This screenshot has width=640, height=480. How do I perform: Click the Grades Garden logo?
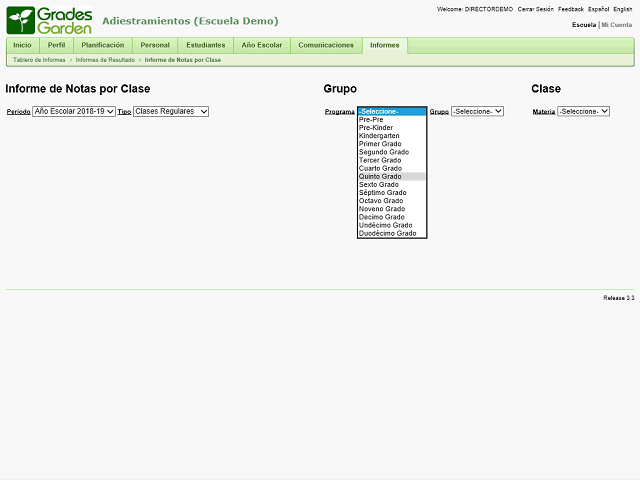click(50, 20)
